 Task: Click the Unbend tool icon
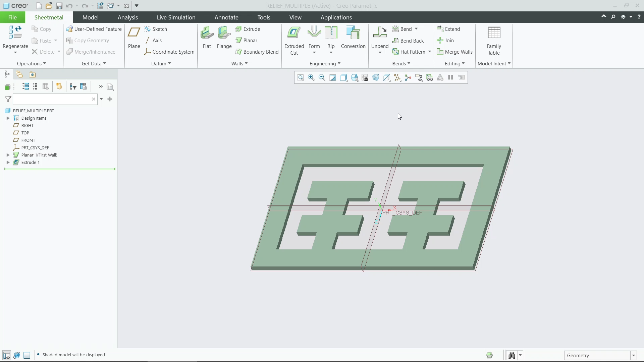pos(380,33)
